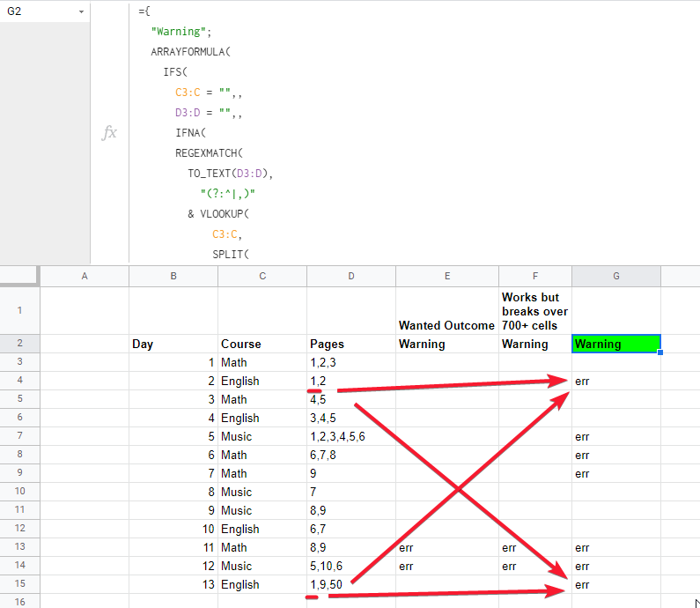Click the 'err' cell in G7

[616, 436]
